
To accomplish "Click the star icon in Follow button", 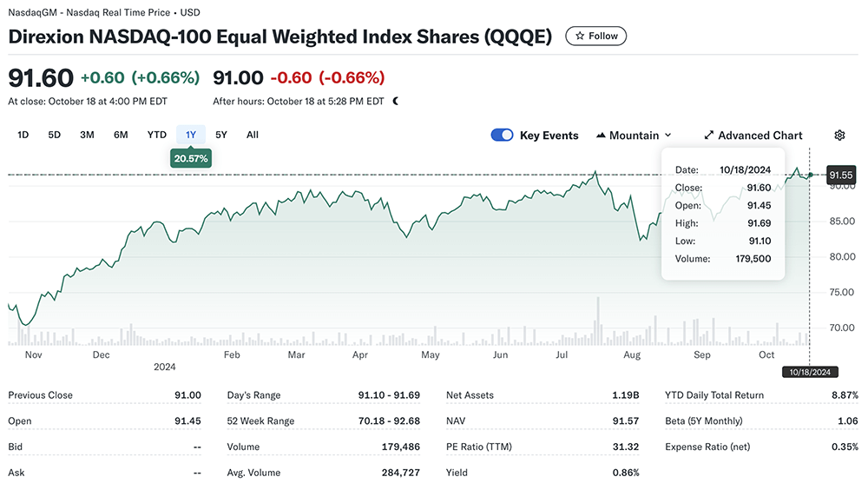I will tap(579, 36).
